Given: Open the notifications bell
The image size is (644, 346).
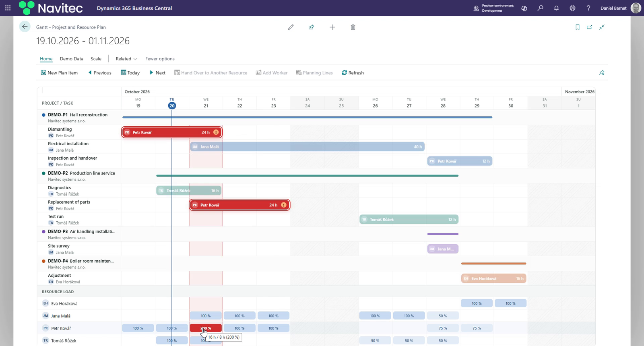Looking at the screenshot, I should (556, 8).
